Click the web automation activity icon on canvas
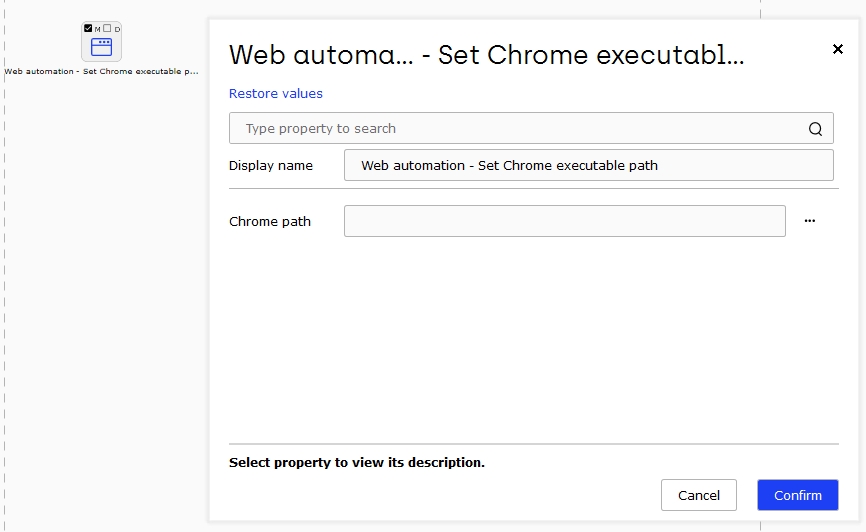866x532 pixels. click(x=101, y=47)
